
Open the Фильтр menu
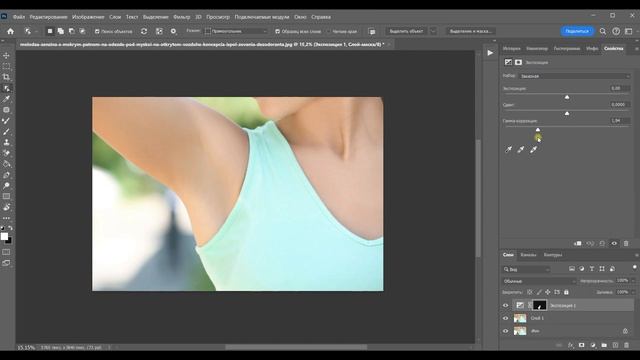[182, 17]
